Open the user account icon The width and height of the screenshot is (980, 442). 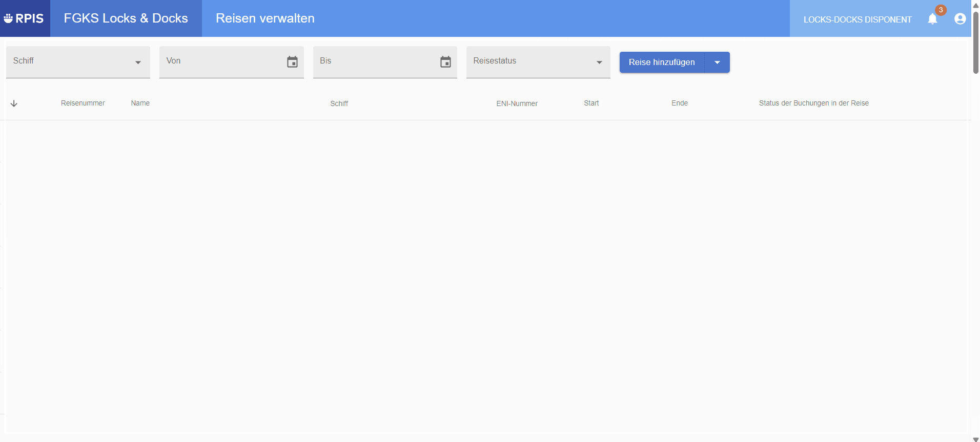click(960, 19)
